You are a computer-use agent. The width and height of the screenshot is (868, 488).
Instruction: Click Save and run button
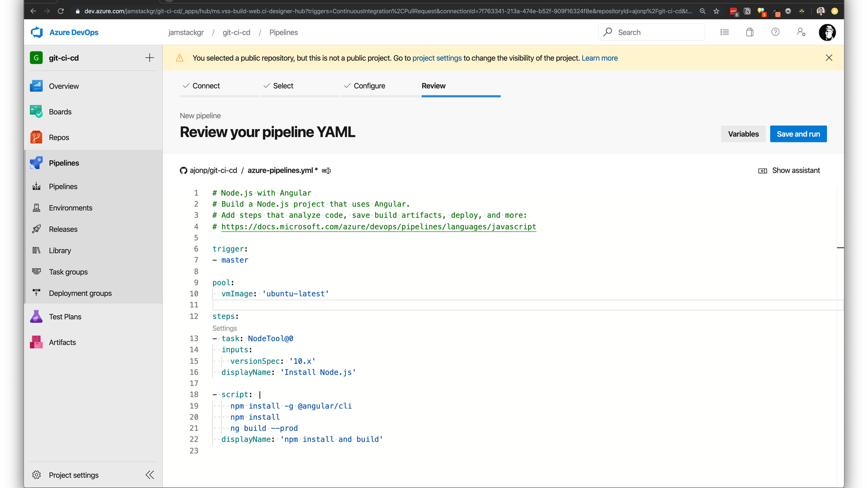798,134
